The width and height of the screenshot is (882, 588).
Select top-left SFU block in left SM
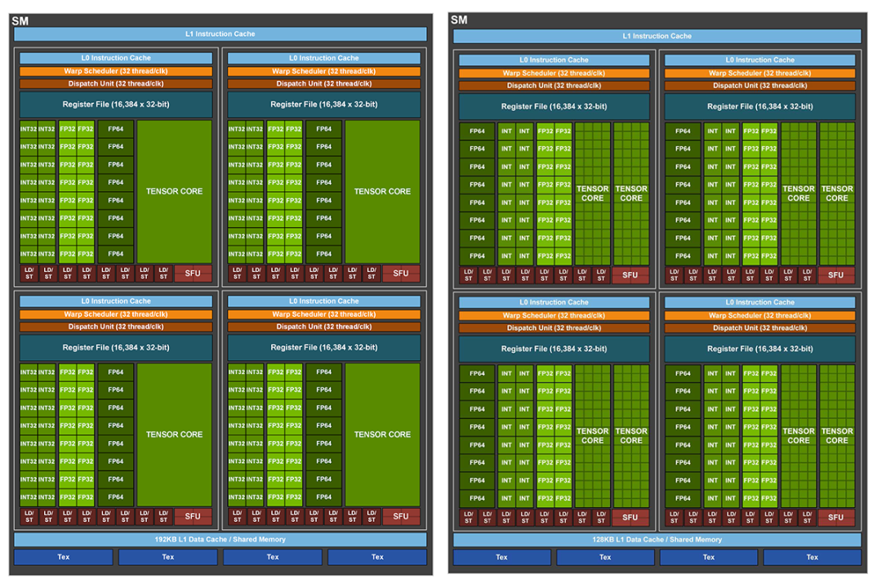193,274
